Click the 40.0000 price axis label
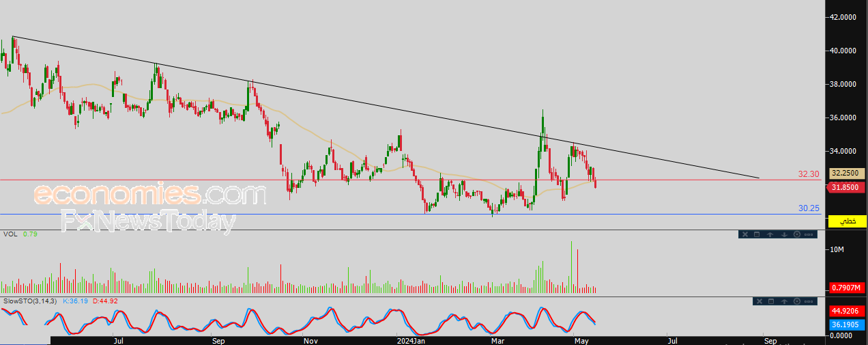 click(x=843, y=51)
